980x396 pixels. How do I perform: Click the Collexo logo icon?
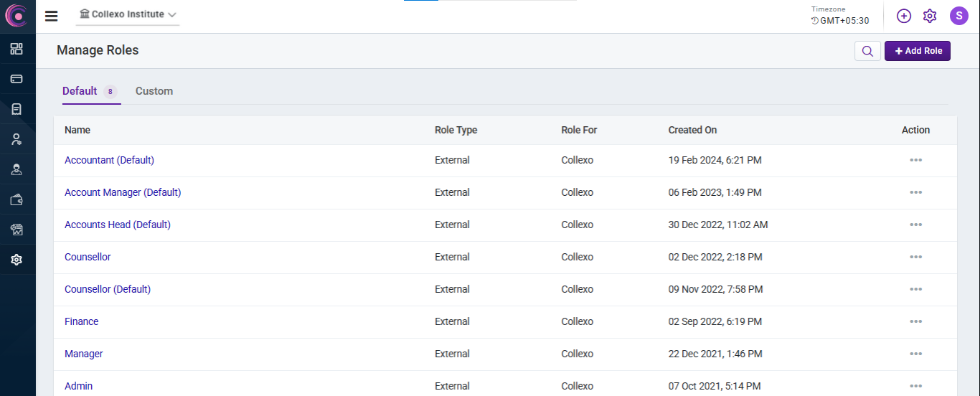17,16
